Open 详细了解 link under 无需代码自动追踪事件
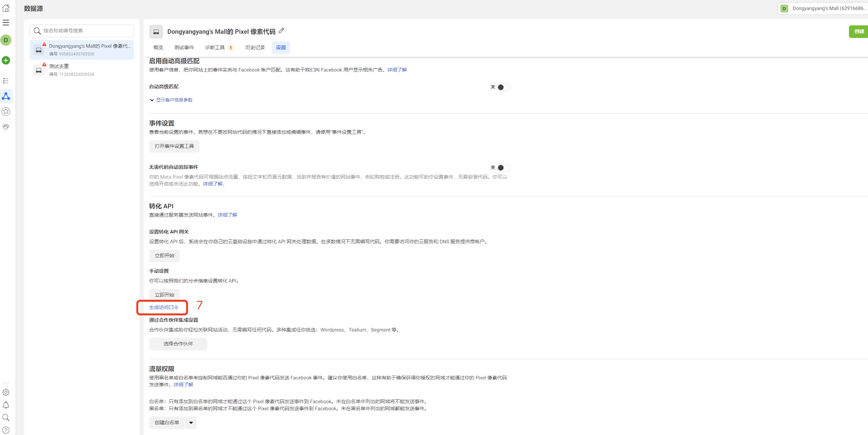The height and width of the screenshot is (435, 868). [213, 184]
